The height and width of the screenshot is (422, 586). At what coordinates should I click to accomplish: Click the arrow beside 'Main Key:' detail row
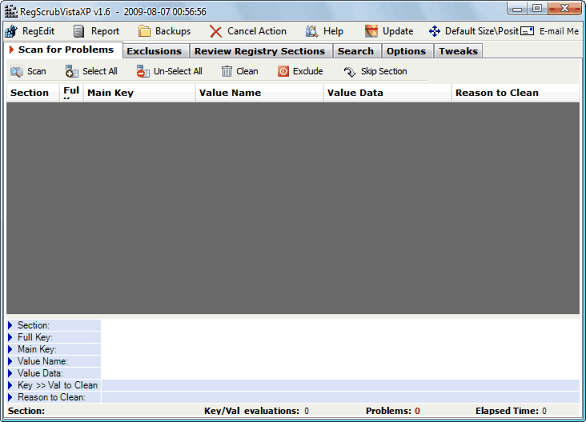pos(10,349)
